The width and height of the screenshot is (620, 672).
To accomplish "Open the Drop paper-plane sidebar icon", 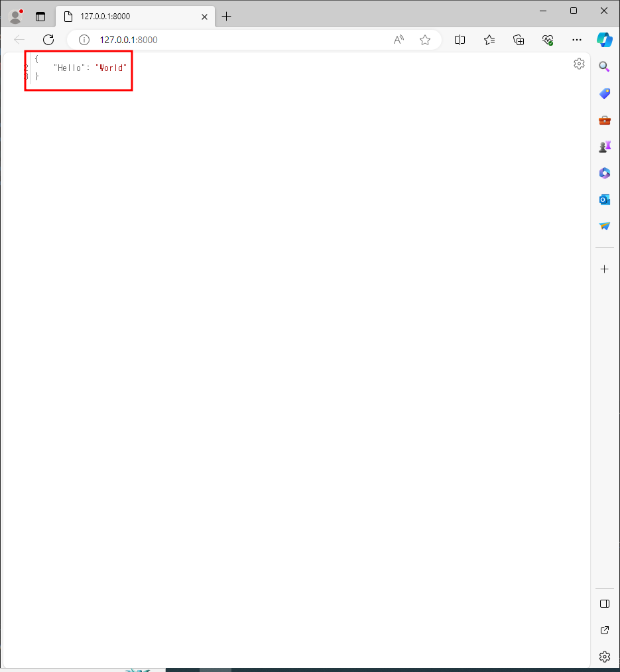I will (605, 226).
